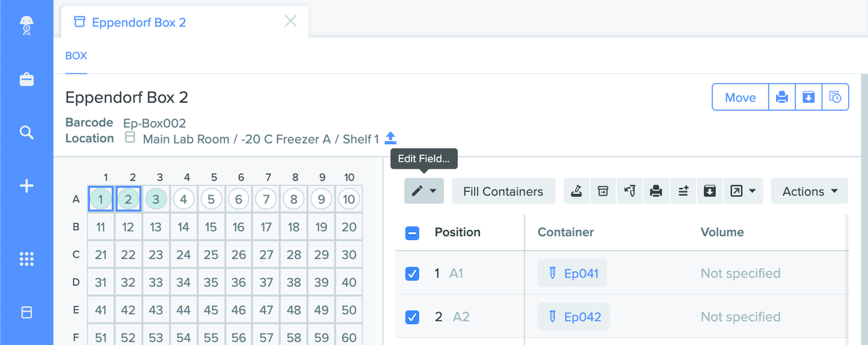
Task: Click the print icon beside the Move button
Action: tap(782, 97)
